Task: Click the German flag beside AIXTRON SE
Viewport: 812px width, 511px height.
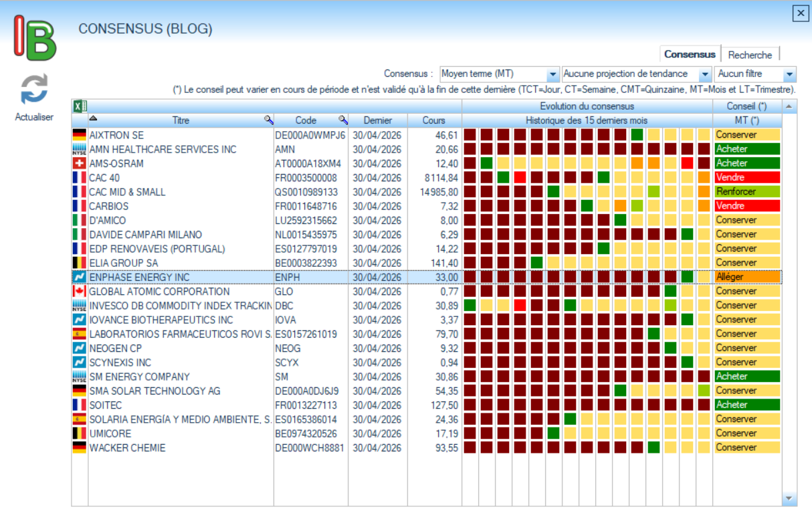Action: coord(80,135)
